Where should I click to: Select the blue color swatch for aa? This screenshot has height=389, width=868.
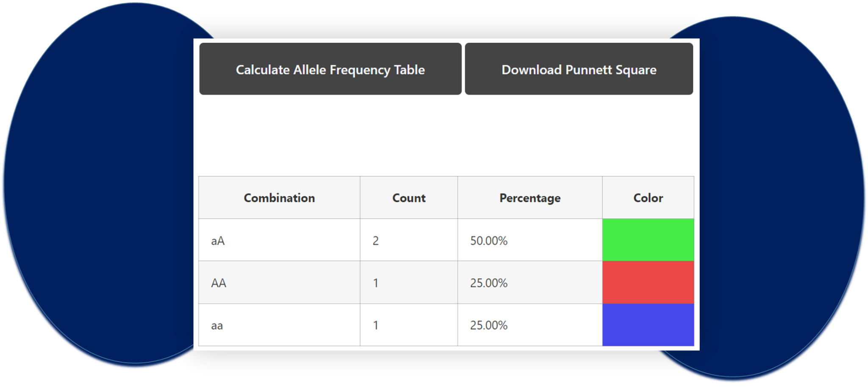pos(648,325)
